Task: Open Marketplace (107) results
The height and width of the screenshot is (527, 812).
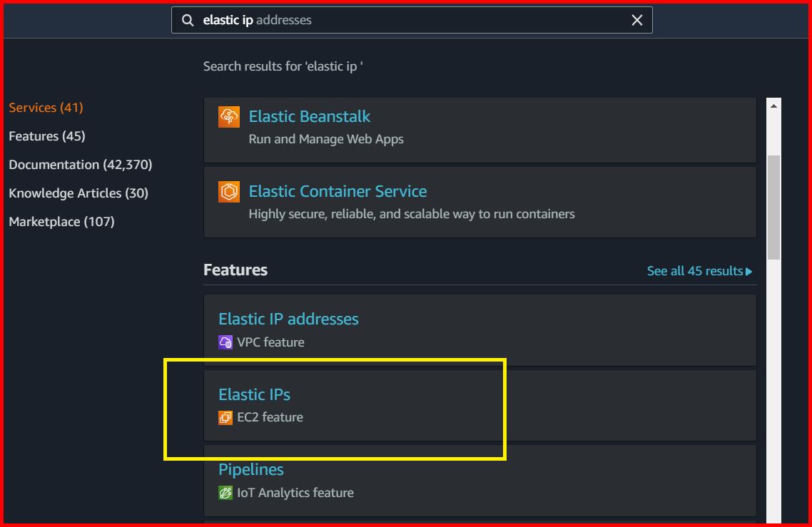Action: pyautogui.click(x=61, y=221)
